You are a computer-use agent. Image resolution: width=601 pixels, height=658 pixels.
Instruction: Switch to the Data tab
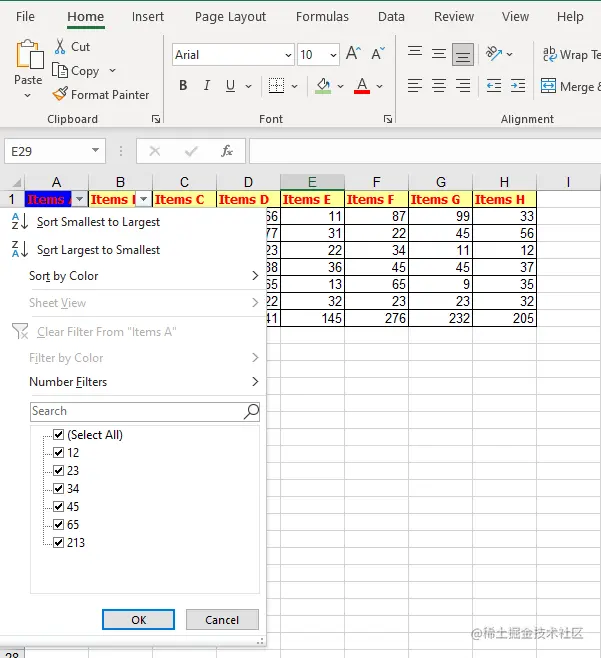pyautogui.click(x=391, y=16)
